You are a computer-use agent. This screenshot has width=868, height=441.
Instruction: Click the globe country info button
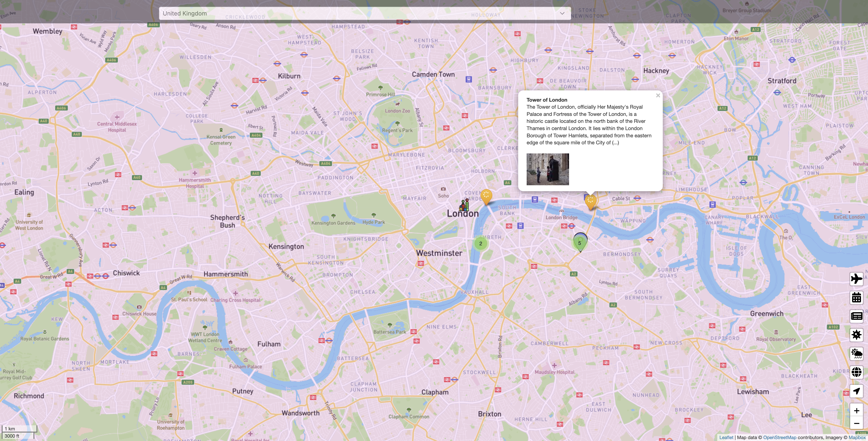point(856,372)
